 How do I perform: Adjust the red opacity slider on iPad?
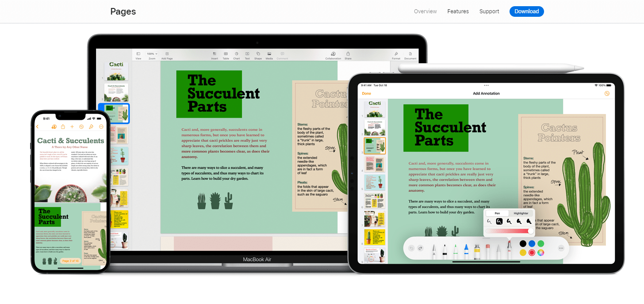click(x=510, y=231)
